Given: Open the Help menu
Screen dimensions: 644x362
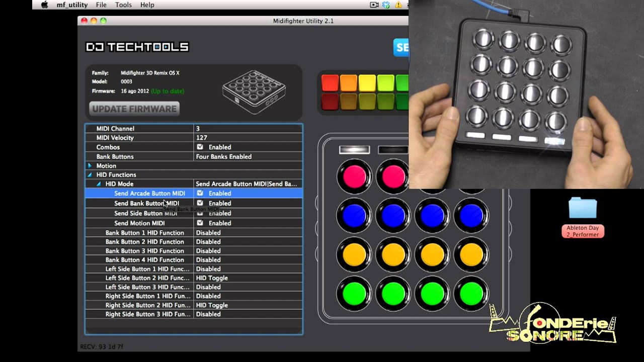Looking at the screenshot, I should tap(147, 5).
